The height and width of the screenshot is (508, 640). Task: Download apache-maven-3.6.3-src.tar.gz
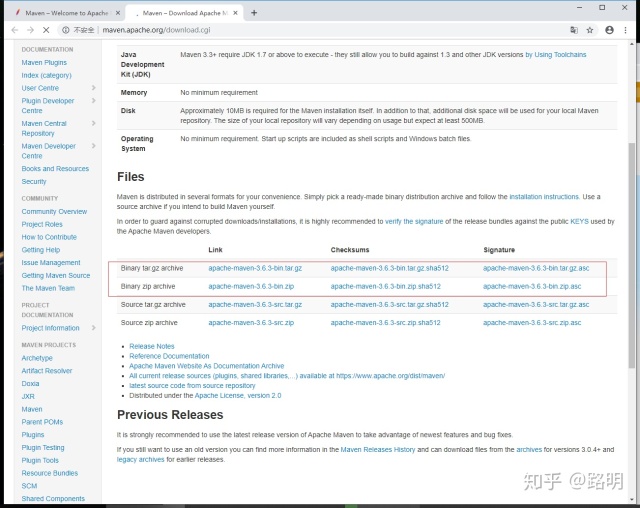255,304
